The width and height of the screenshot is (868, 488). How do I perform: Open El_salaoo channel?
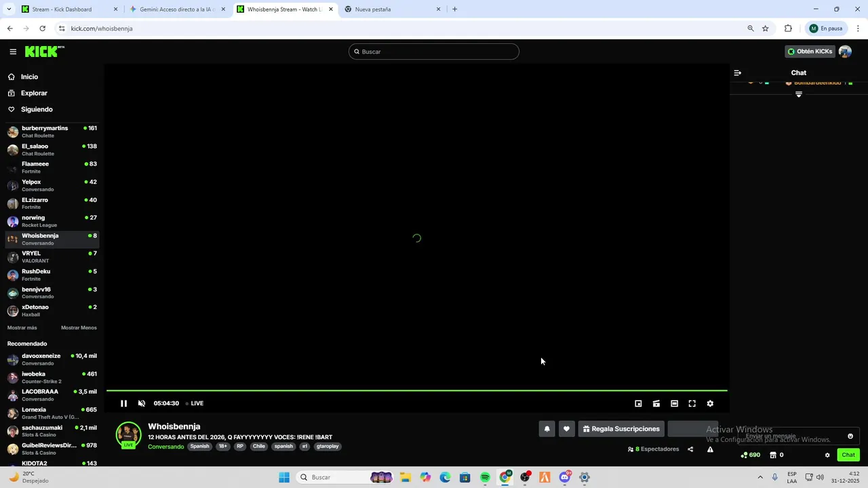(52, 150)
